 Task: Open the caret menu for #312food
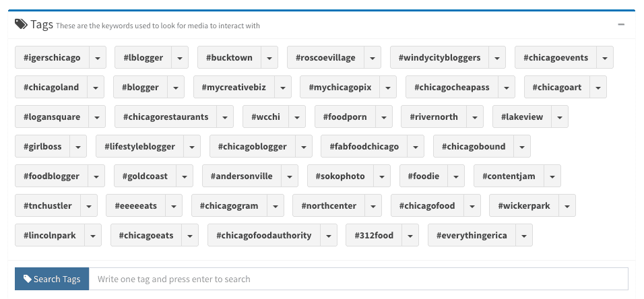(x=410, y=235)
